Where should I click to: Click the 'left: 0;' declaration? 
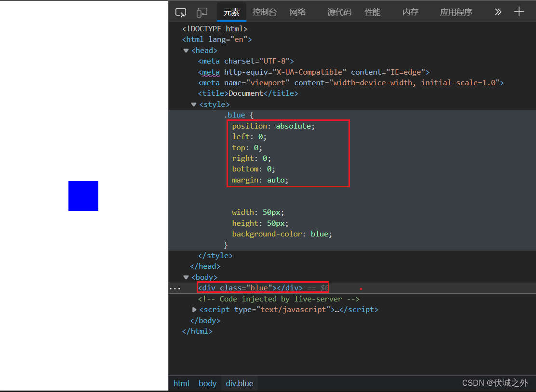click(x=249, y=137)
